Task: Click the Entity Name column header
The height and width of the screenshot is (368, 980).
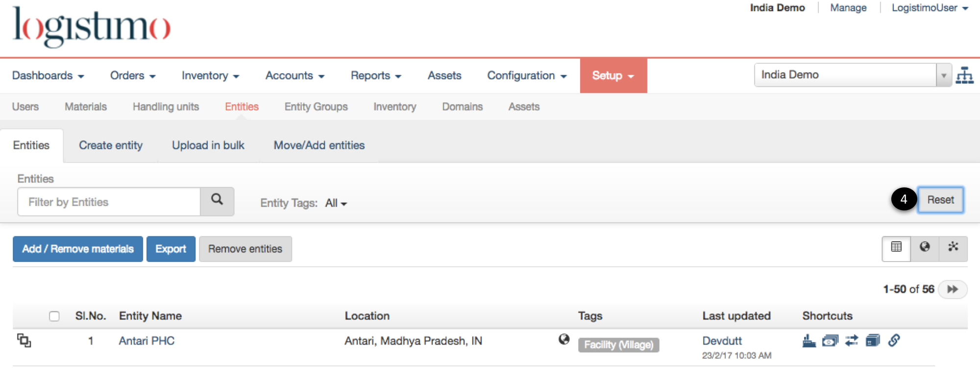Action: 150,316
